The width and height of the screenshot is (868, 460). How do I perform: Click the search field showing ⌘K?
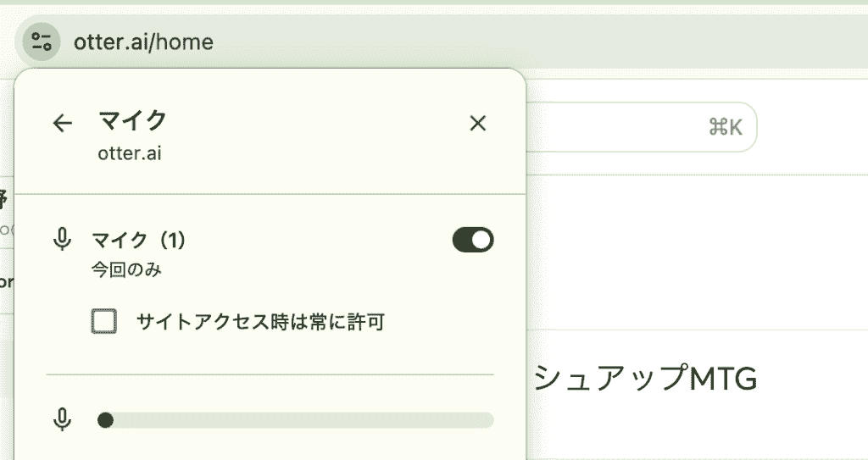641,127
